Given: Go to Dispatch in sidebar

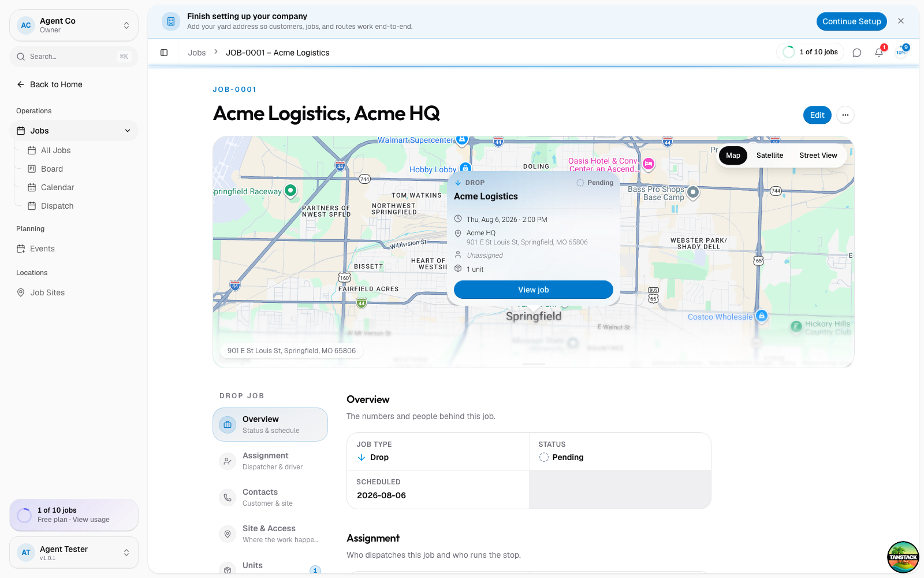Looking at the screenshot, I should click(x=57, y=206).
